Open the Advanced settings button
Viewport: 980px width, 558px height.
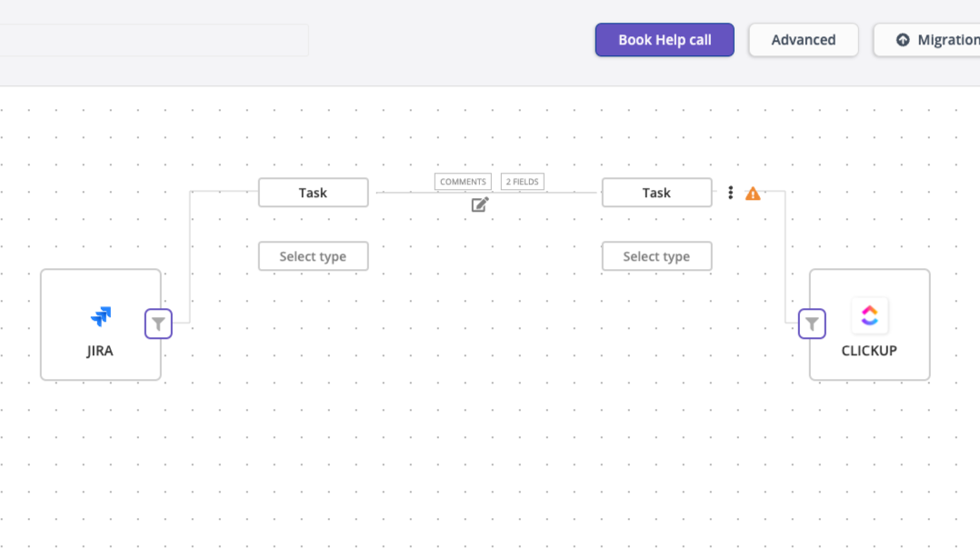click(803, 40)
